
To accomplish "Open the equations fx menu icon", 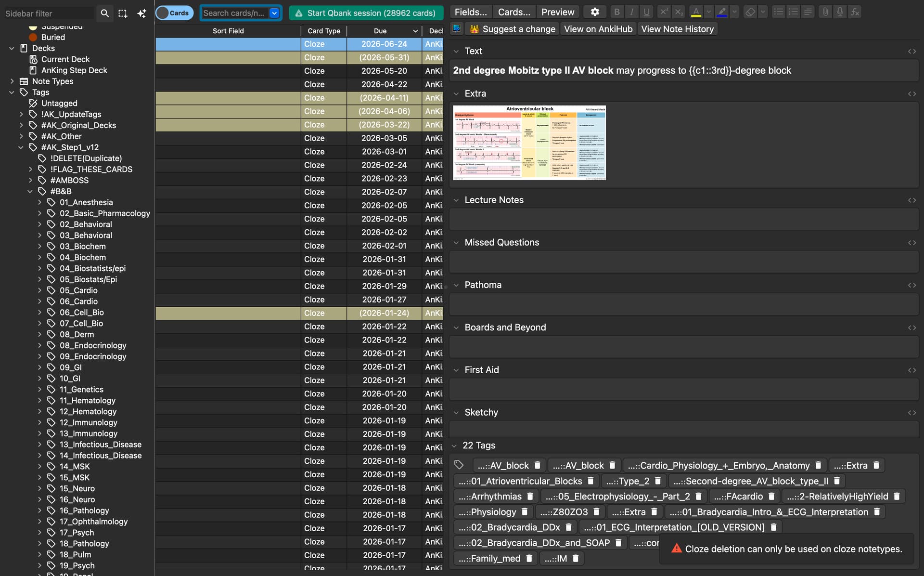I will [855, 12].
